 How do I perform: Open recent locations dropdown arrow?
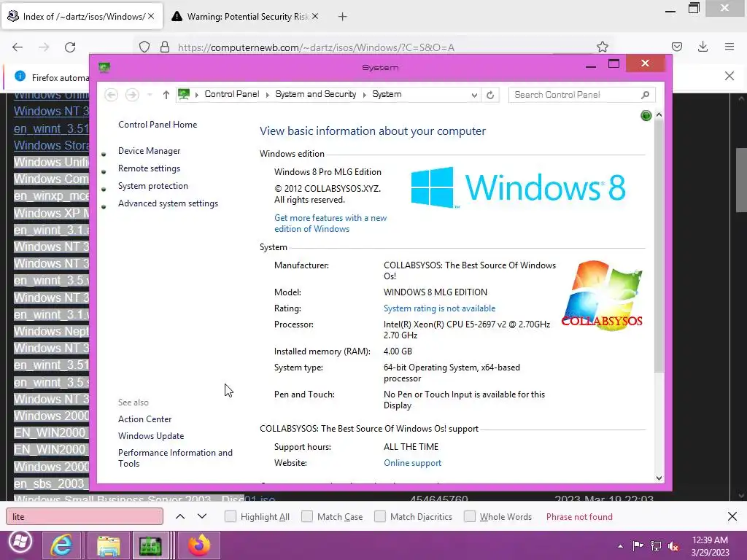click(x=150, y=95)
